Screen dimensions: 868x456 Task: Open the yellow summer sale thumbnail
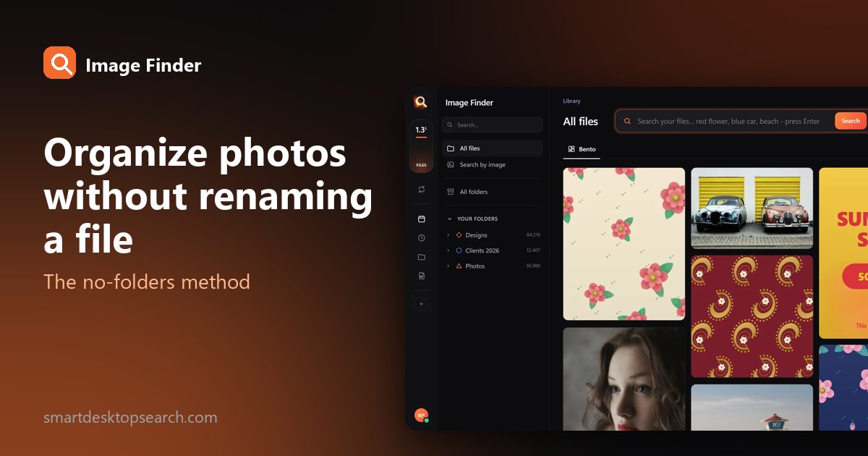click(843, 253)
